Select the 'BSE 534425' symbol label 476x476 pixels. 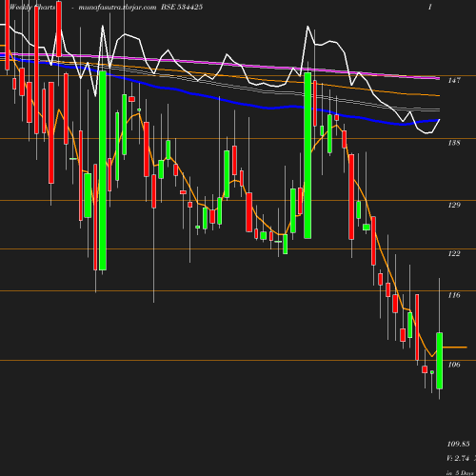pos(182,7)
